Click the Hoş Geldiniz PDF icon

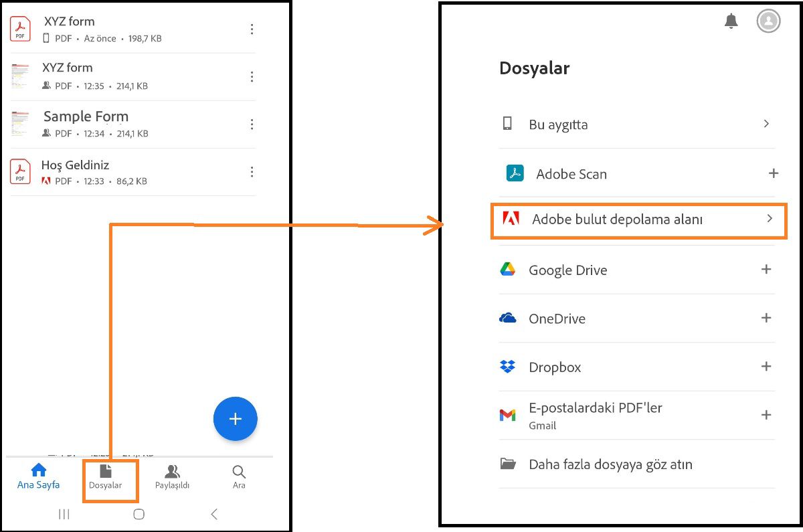(x=20, y=171)
